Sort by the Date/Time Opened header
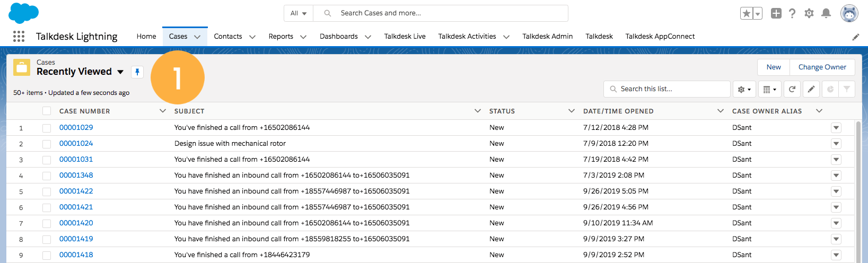This screenshot has width=868, height=263. point(618,111)
